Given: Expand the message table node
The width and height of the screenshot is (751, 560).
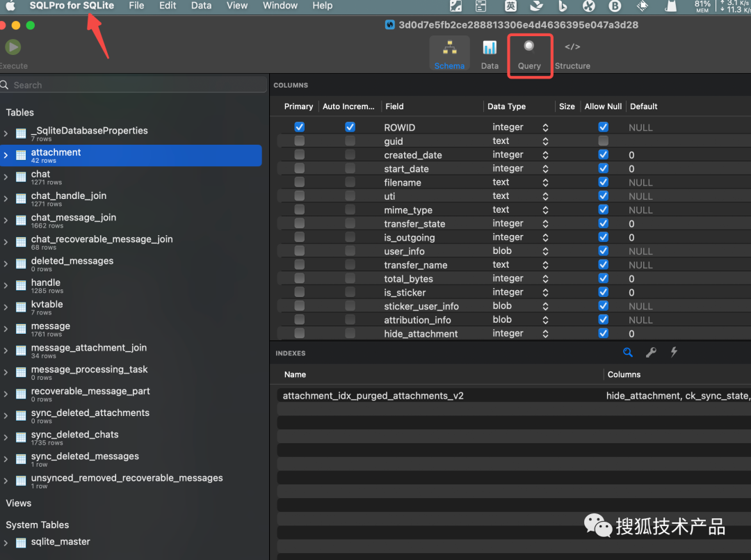Looking at the screenshot, I should click(x=6, y=328).
